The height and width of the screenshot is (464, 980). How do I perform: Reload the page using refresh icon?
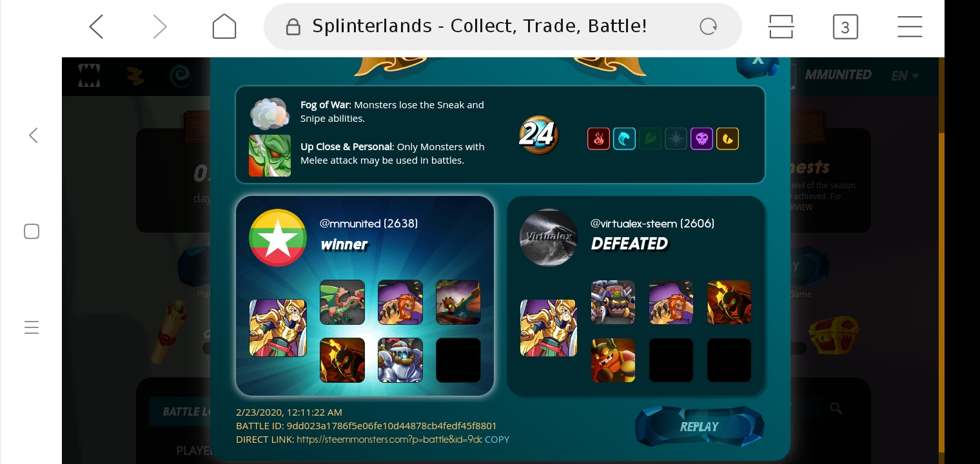(x=708, y=26)
